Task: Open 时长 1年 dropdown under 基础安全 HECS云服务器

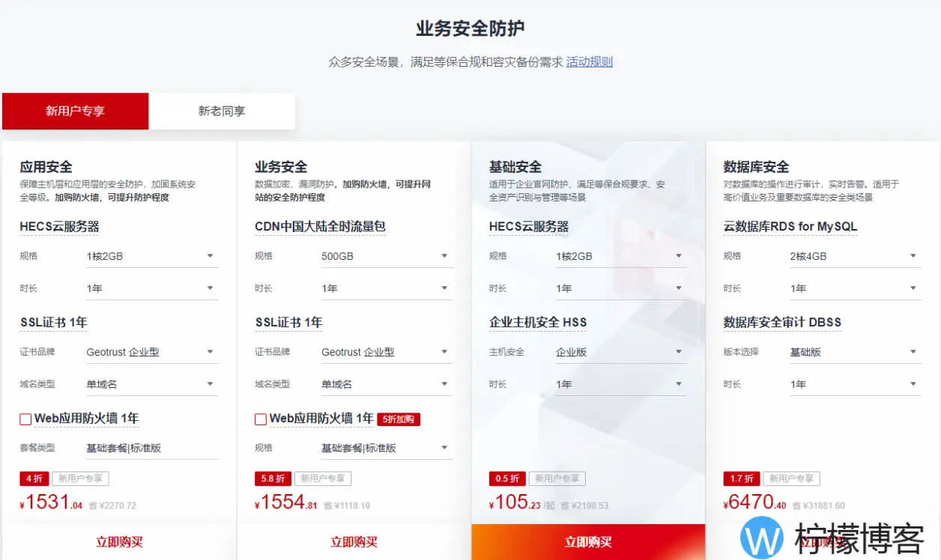Action: click(x=622, y=288)
